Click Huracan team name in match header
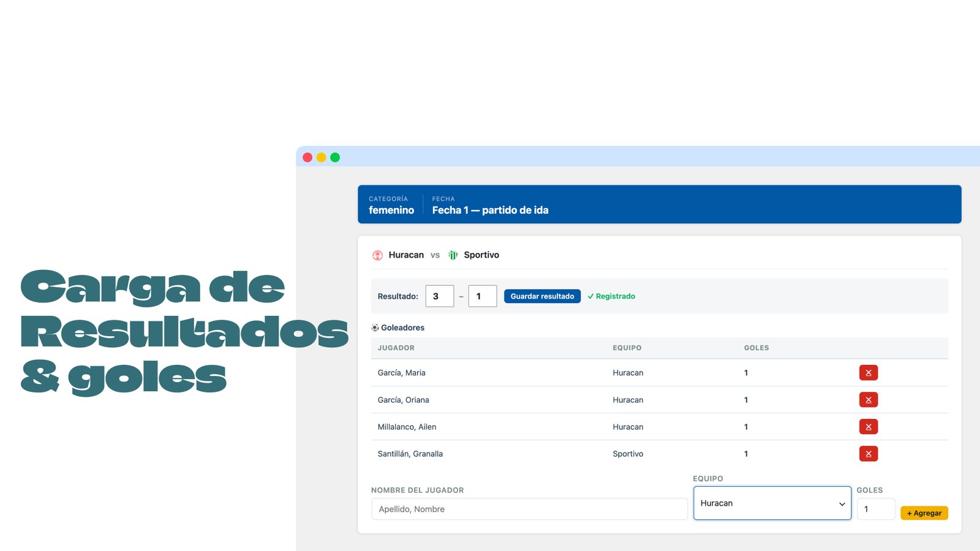 [x=406, y=255]
